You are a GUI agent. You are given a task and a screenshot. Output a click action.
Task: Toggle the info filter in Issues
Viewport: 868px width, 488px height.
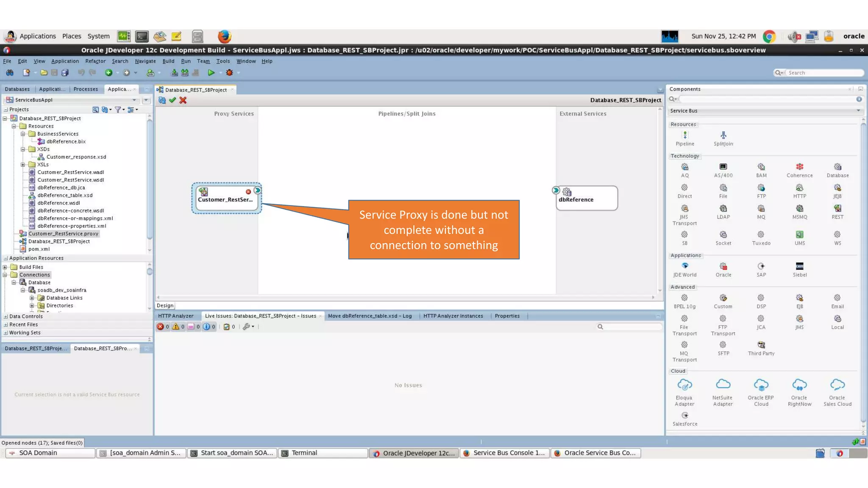[209, 327]
